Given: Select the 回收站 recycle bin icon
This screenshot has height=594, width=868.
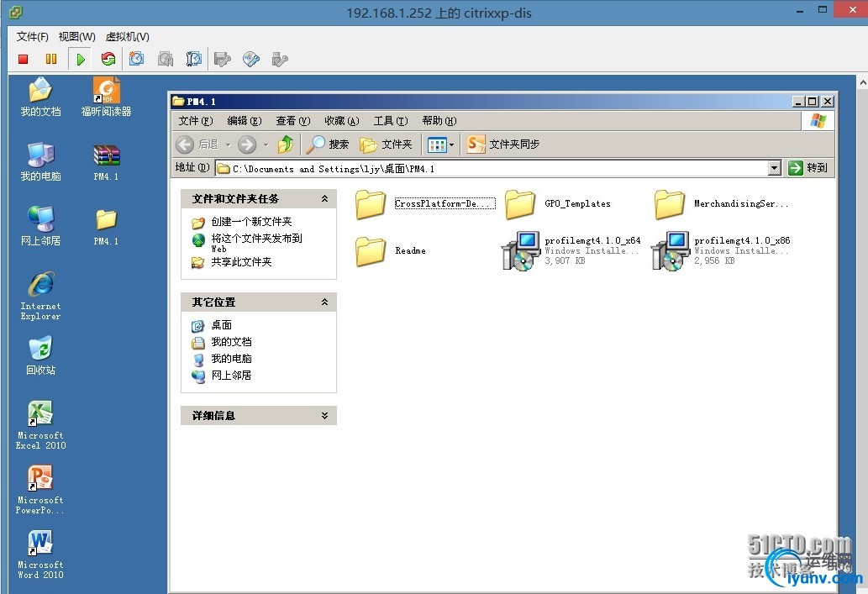Looking at the screenshot, I should pyautogui.click(x=40, y=355).
